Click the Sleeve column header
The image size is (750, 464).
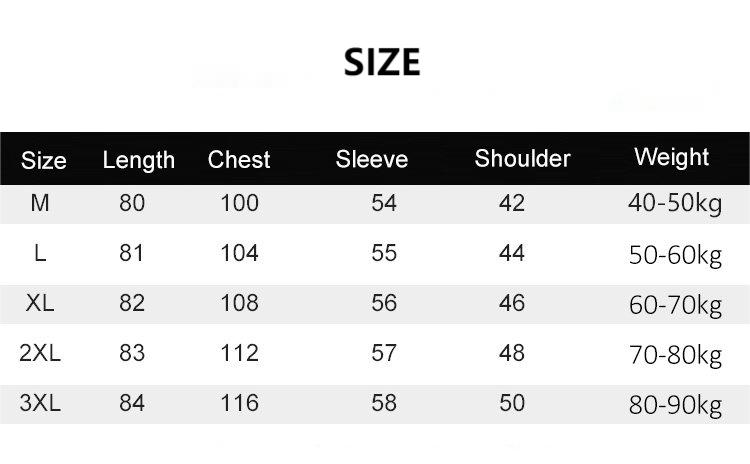point(372,159)
